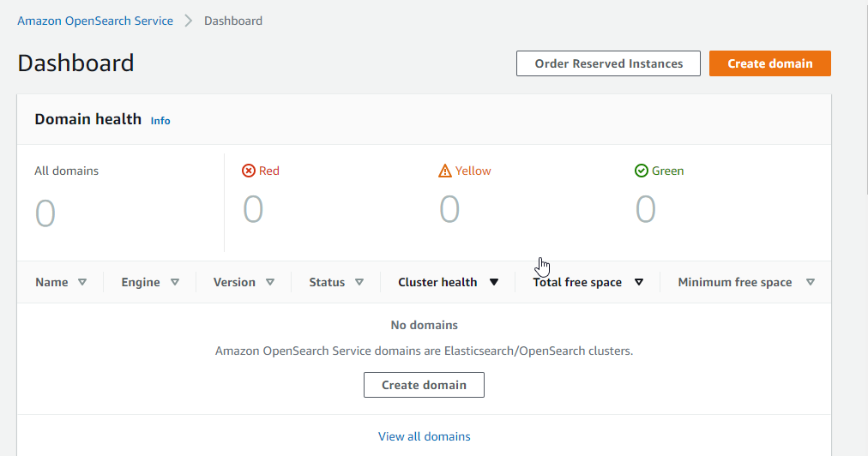The height and width of the screenshot is (456, 868).
Task: Click the Yellow warning triangle icon
Action: [444, 171]
